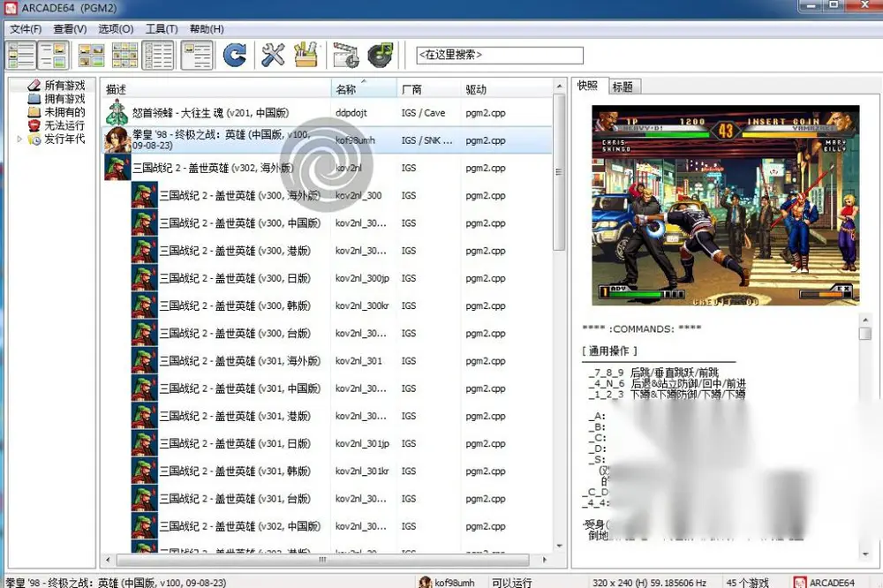Select the 发行年代 folder
This screenshot has width=883, height=588.
click(64, 139)
